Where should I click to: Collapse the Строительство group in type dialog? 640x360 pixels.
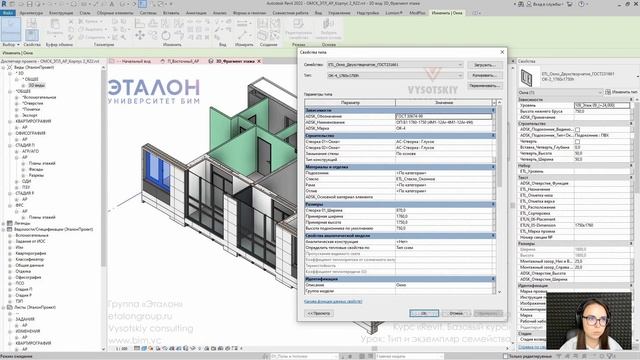[x=493, y=136]
